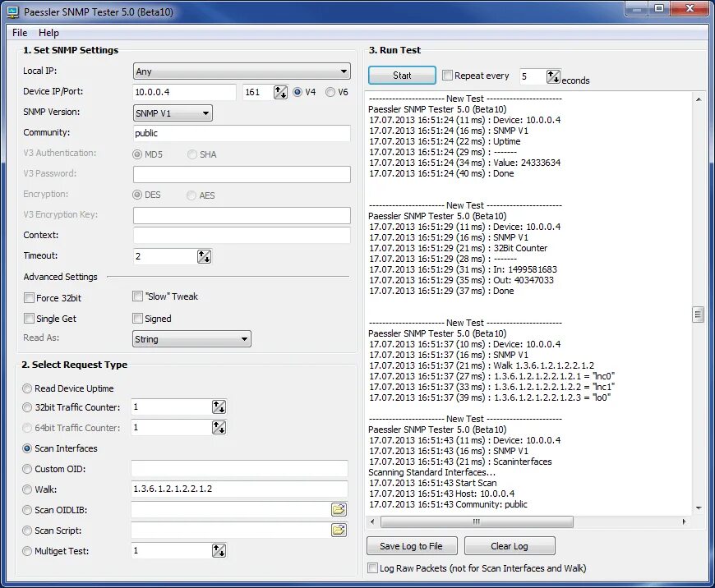Select Scan OIDLIB radio button

[27, 510]
